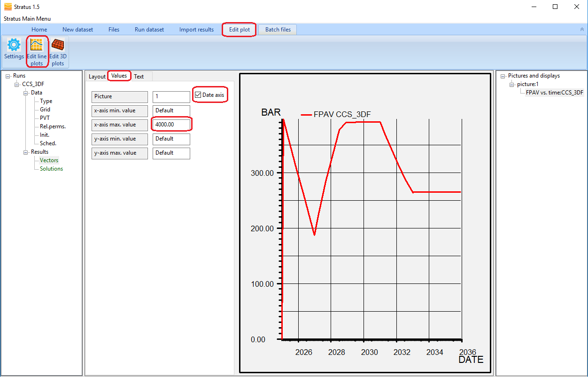
Task: Select picture:1 label in displays tree
Action: coord(527,84)
